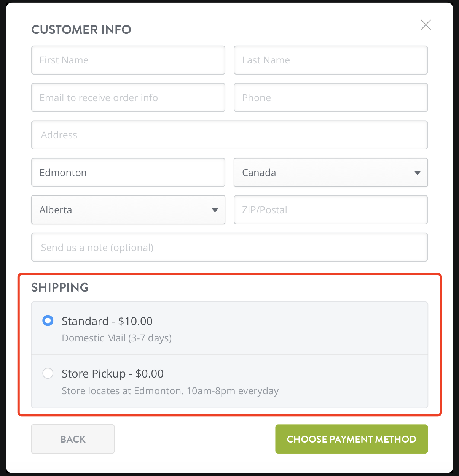Click the ZIP/Postal code field
459x476 pixels.
point(330,210)
